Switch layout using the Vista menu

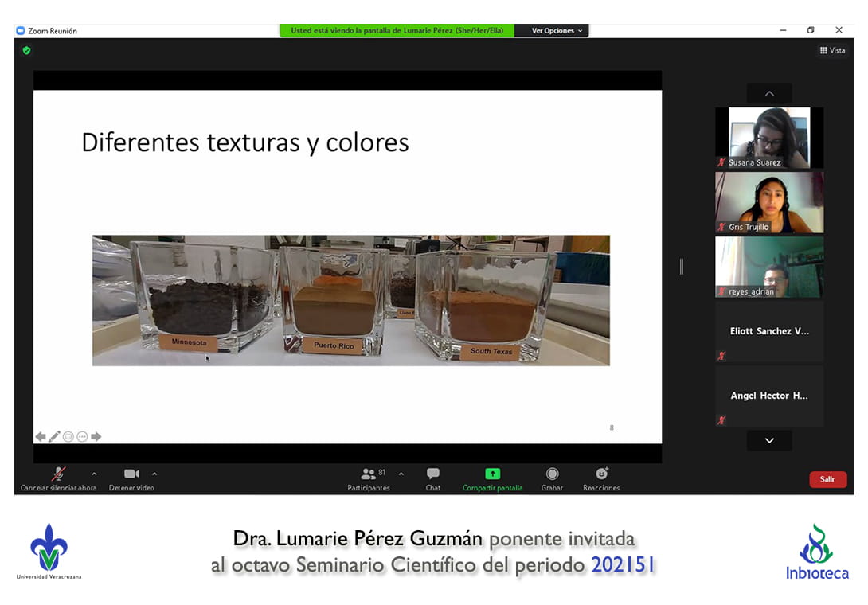(x=832, y=50)
